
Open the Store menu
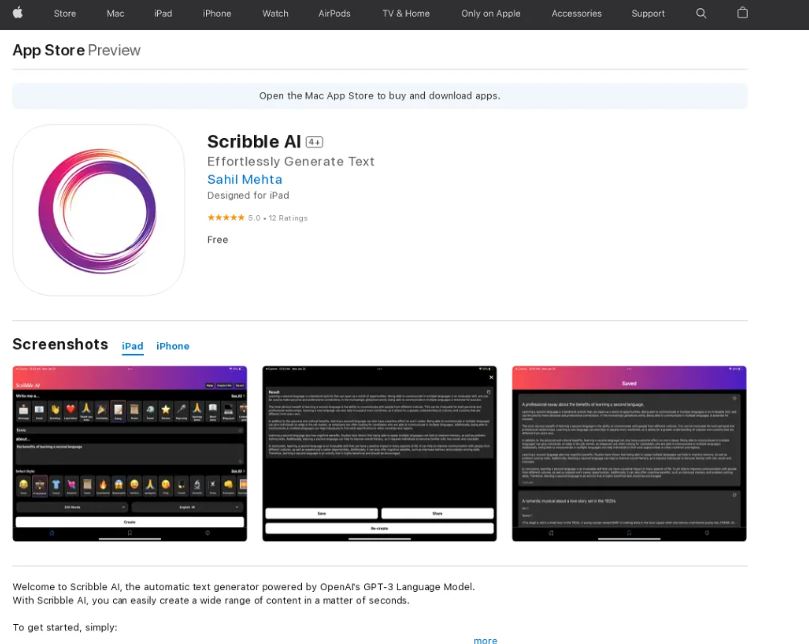[x=65, y=14]
